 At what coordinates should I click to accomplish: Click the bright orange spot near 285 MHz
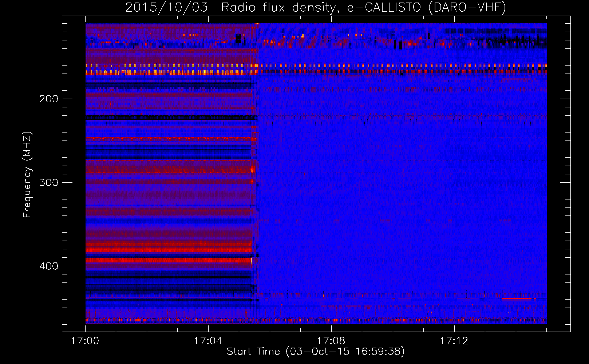click(x=252, y=169)
